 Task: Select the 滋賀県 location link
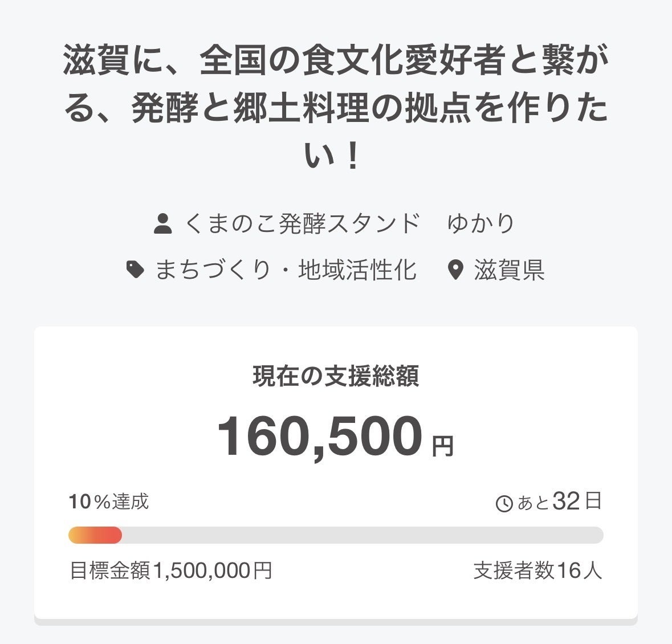509,270
